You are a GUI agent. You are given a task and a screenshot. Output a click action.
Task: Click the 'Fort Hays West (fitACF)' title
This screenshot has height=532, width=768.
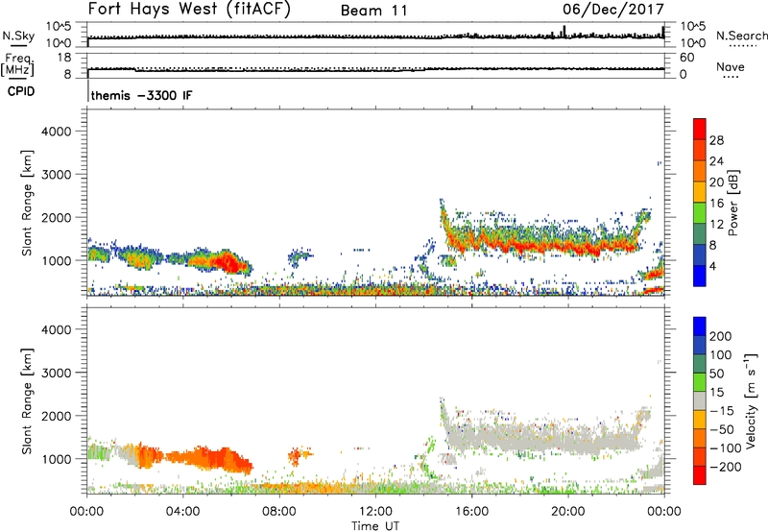pos(189,10)
